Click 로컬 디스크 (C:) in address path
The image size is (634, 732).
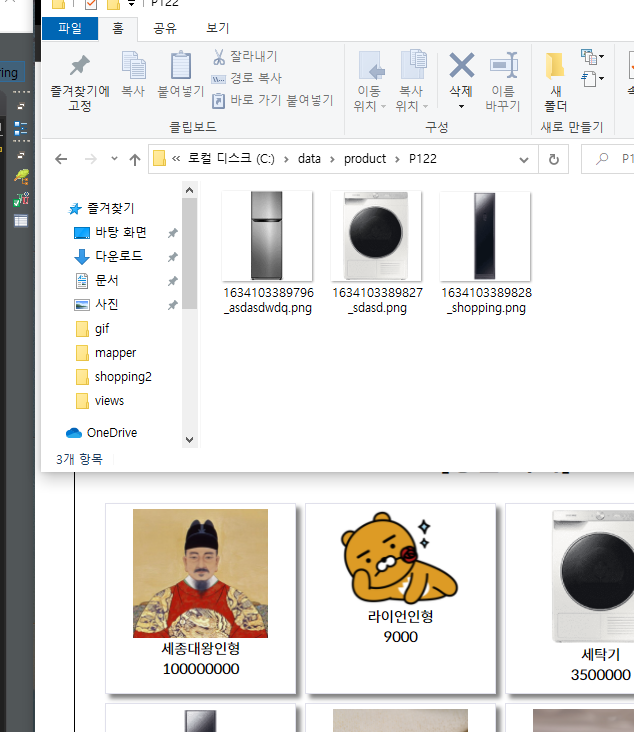[x=231, y=159]
